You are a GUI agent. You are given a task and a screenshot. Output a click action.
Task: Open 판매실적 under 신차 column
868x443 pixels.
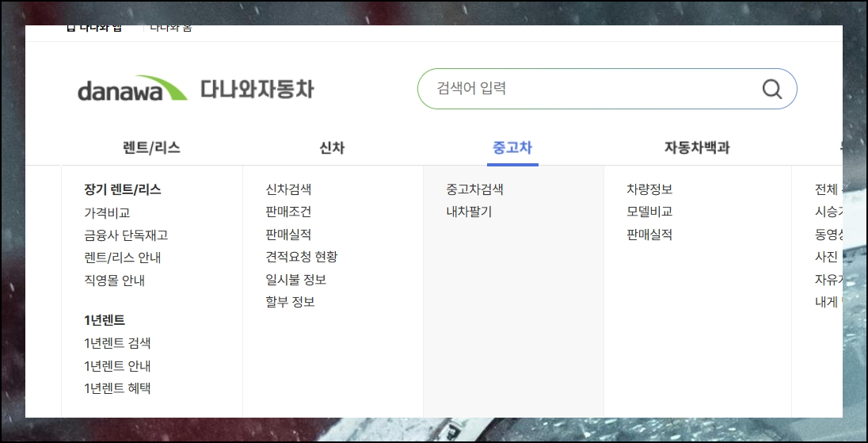(288, 235)
